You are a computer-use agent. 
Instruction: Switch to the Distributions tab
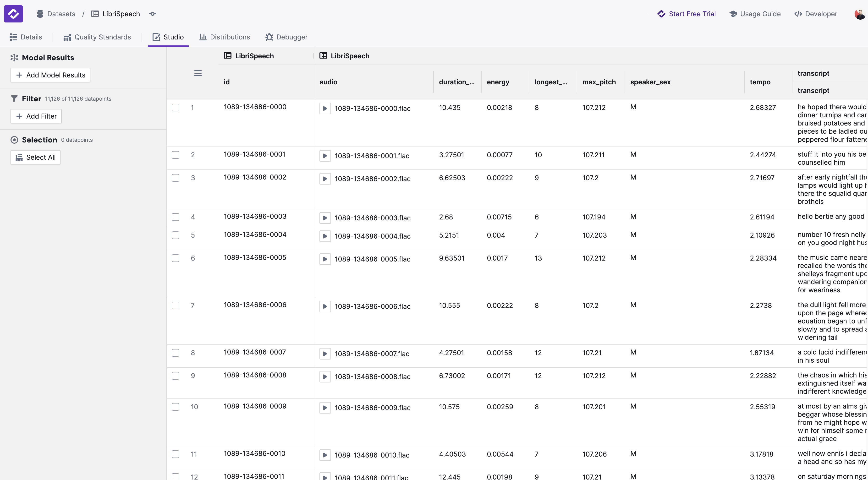click(225, 37)
